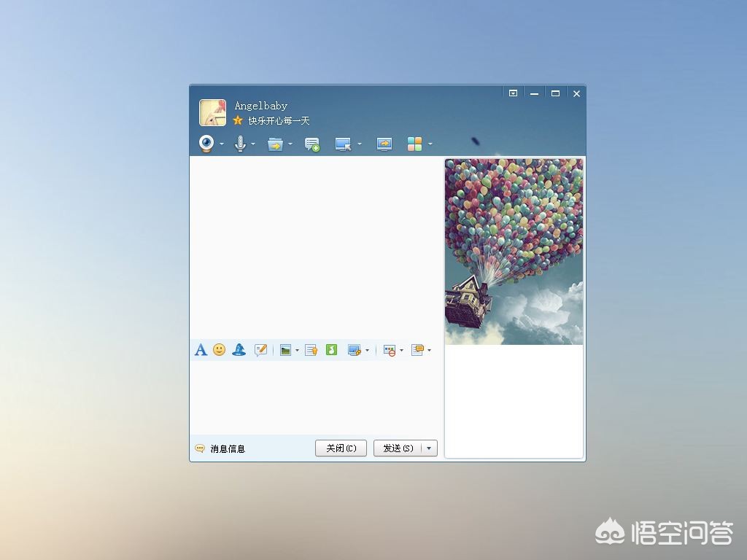Screen dimensions: 747x560
Task: Open the smiley emoticon picker
Action: tap(219, 350)
